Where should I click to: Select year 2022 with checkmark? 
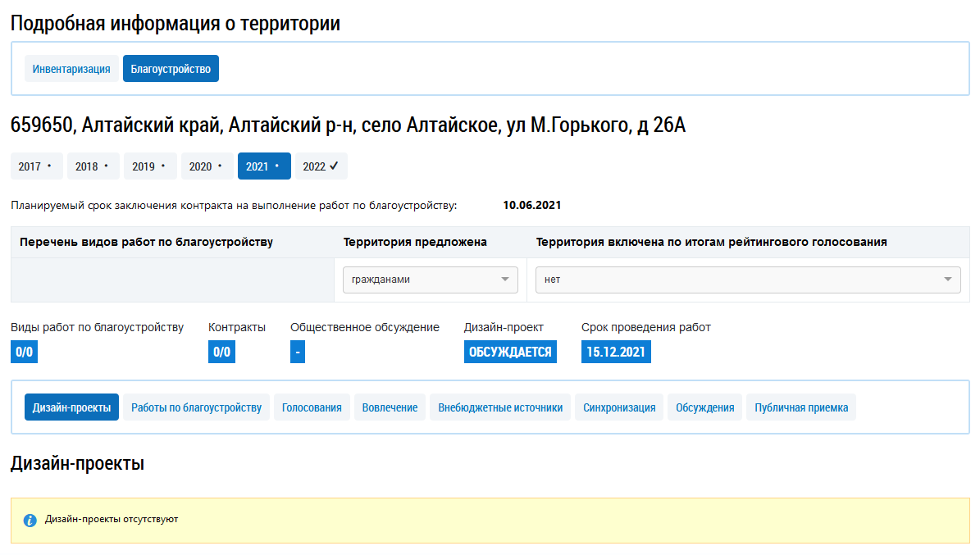click(321, 166)
